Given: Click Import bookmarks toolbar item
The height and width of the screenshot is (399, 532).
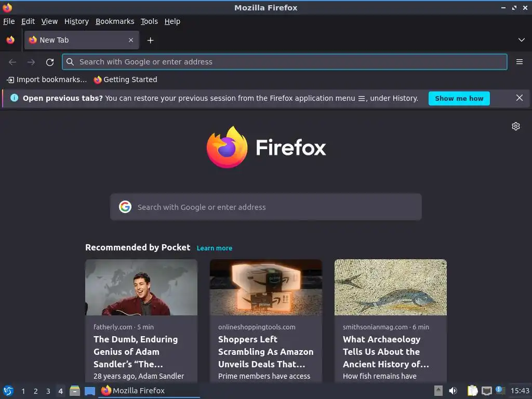Looking at the screenshot, I should tap(47, 79).
